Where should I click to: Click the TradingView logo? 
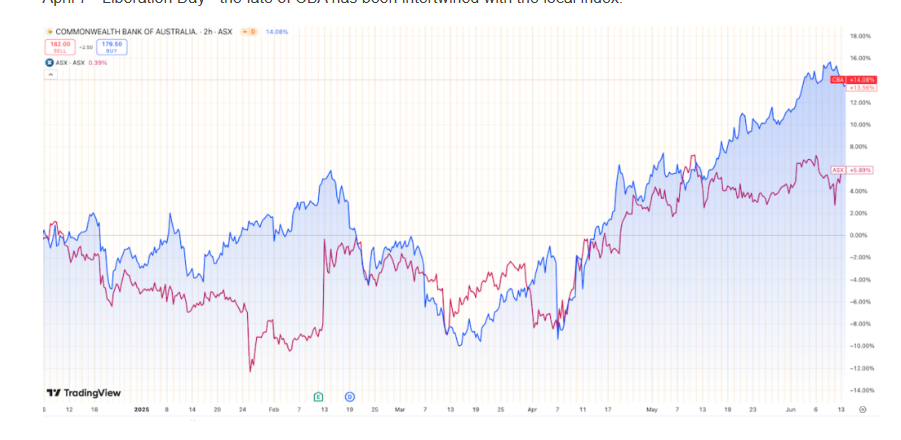coord(82,393)
